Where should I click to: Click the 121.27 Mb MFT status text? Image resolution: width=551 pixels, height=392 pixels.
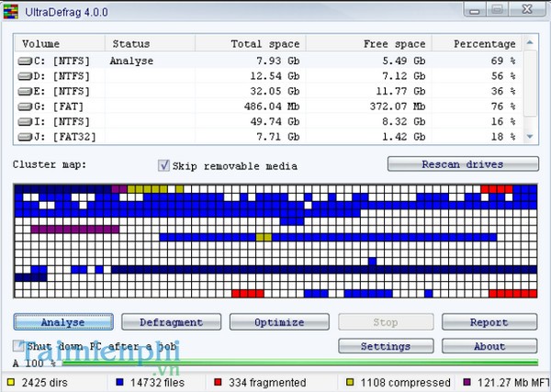coord(513,382)
